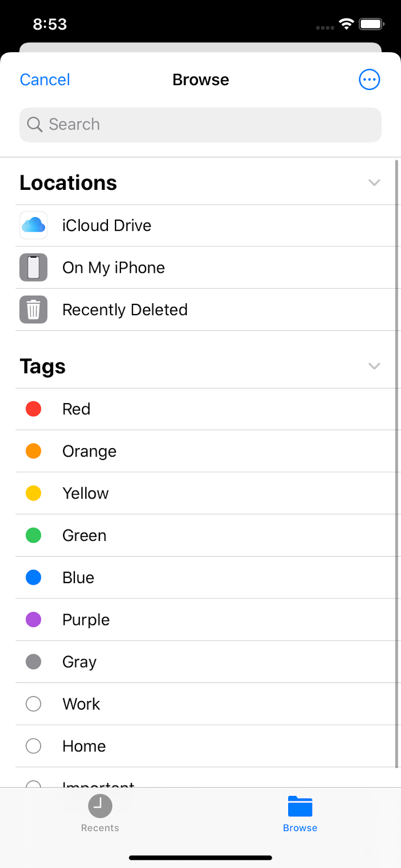Open the On My iPhone location icon

pos(34,267)
